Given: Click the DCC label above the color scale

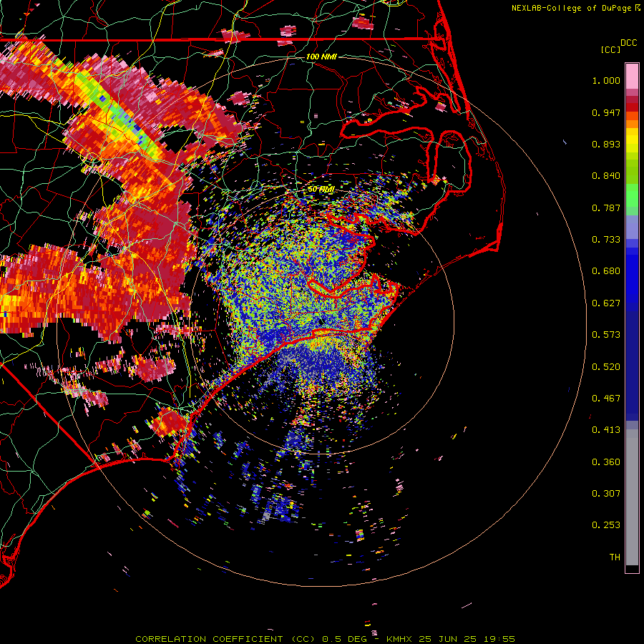Looking at the screenshot, I should tap(628, 43).
